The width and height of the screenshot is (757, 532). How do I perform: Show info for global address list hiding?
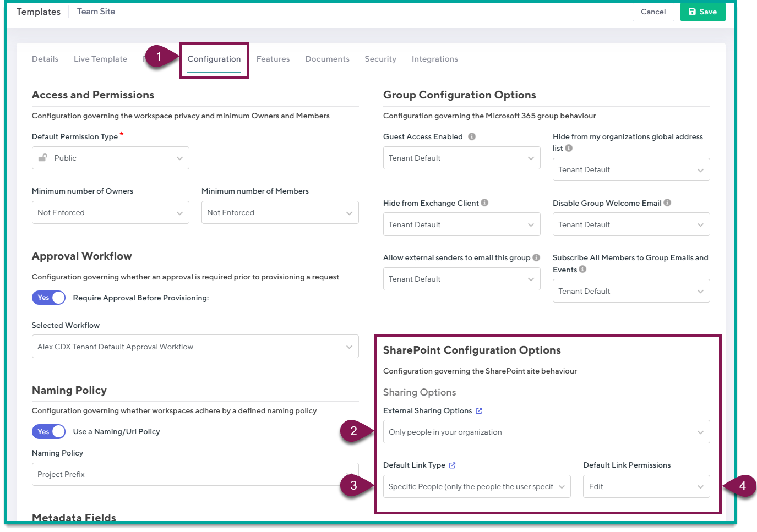(568, 148)
